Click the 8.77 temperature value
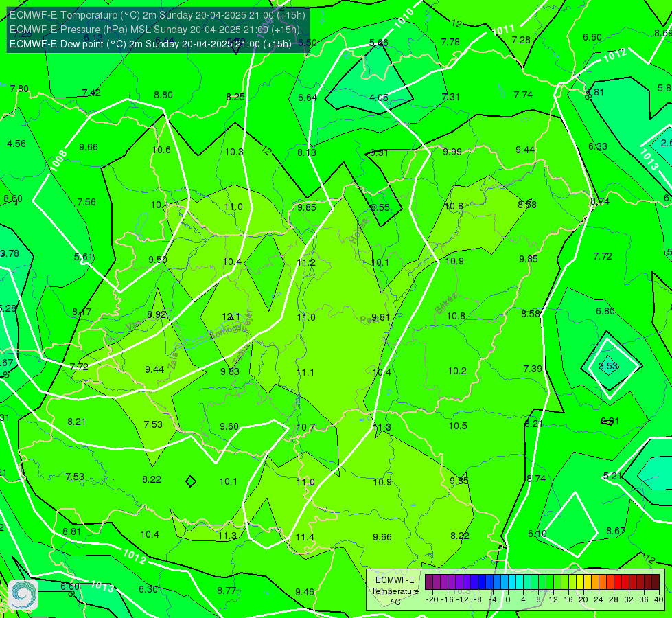Image resolution: width=672 pixels, height=618 pixels. point(227,591)
